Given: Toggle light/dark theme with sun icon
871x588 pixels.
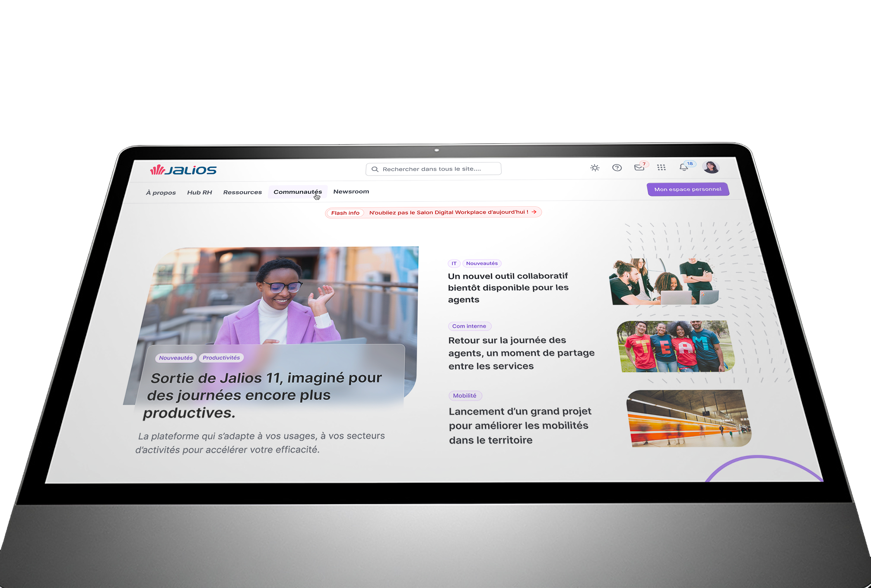Looking at the screenshot, I should click(595, 168).
